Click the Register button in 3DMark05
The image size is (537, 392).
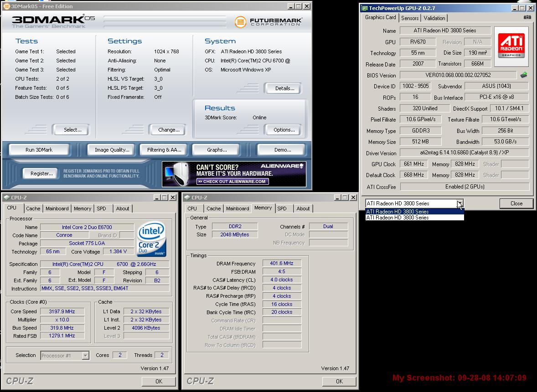[41, 173]
